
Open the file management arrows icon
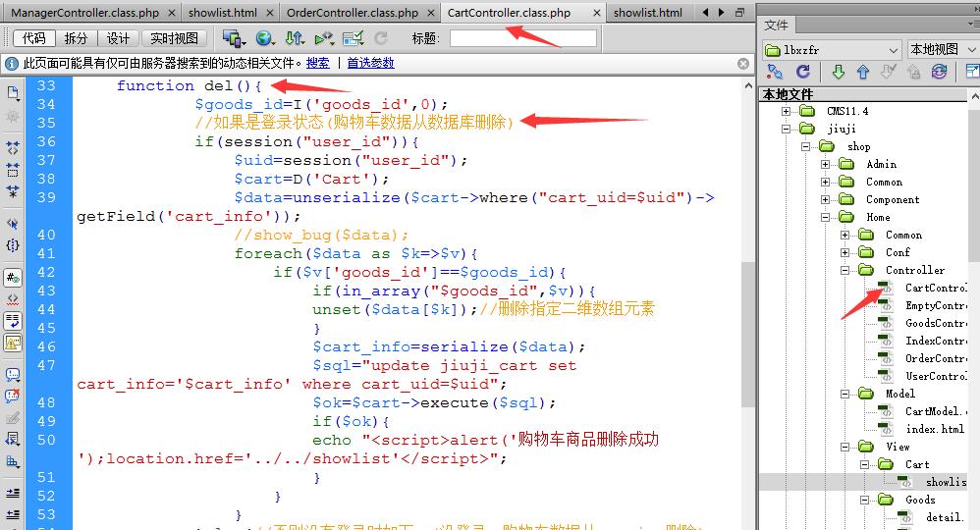click(x=295, y=38)
